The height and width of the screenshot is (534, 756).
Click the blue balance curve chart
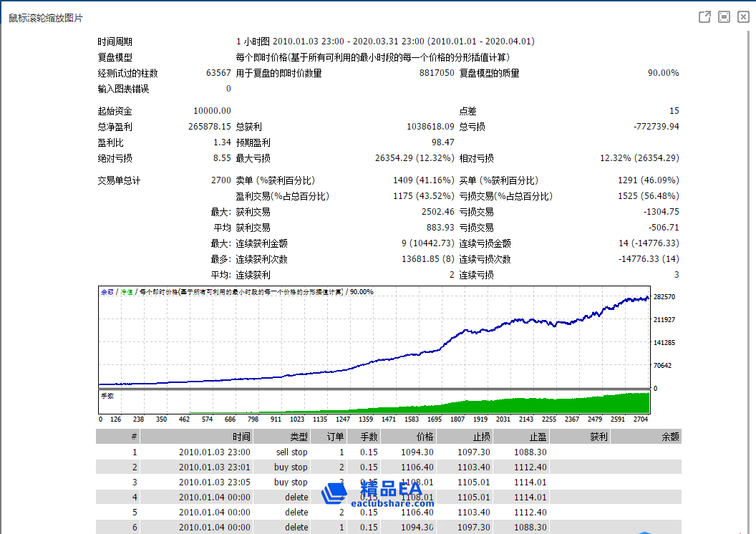[x=373, y=338]
